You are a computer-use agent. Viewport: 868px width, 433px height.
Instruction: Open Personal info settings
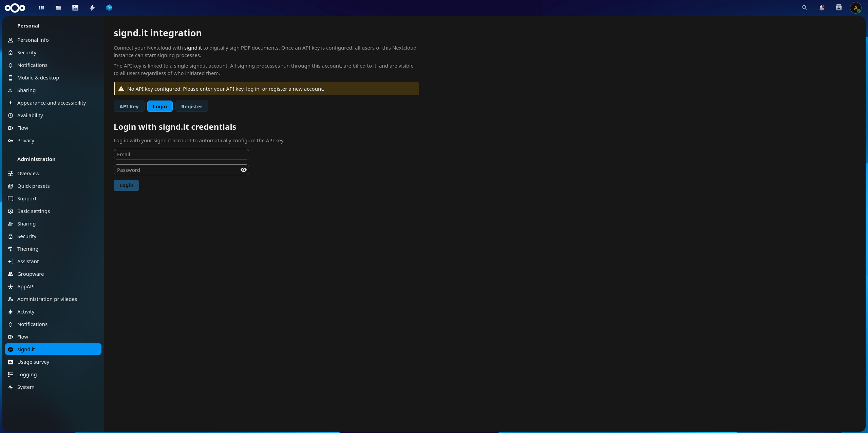[x=33, y=40]
